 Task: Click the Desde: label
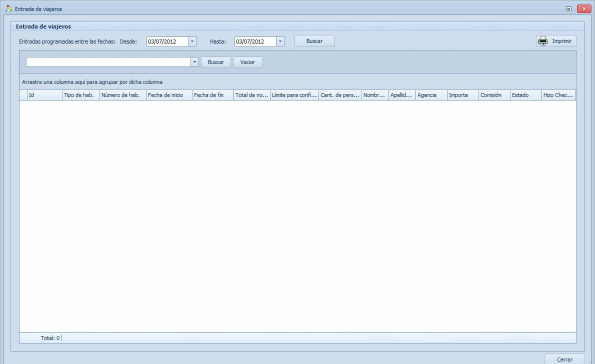point(128,41)
